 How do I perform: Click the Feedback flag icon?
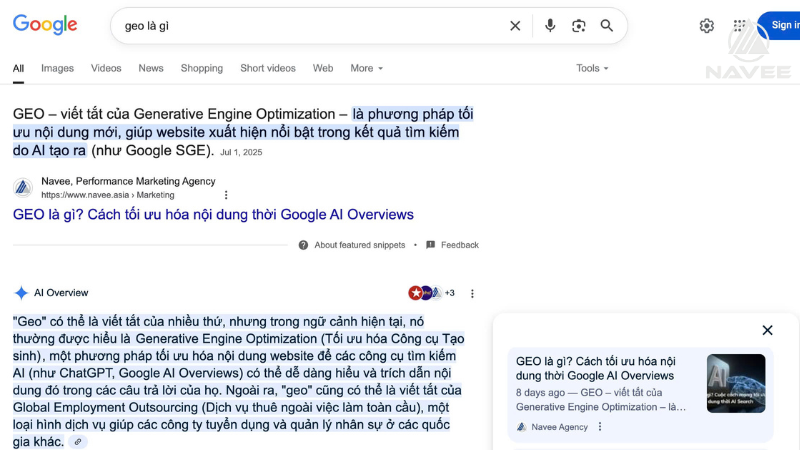[x=431, y=245]
